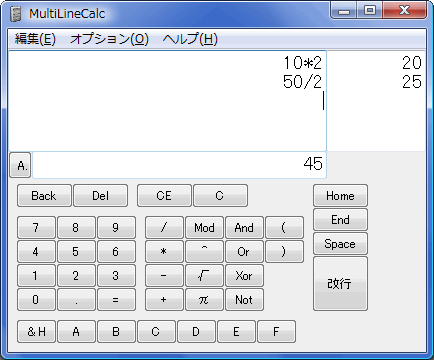Click the A. button beside total field
Screen dimensions: 434x360
[x=21, y=165]
